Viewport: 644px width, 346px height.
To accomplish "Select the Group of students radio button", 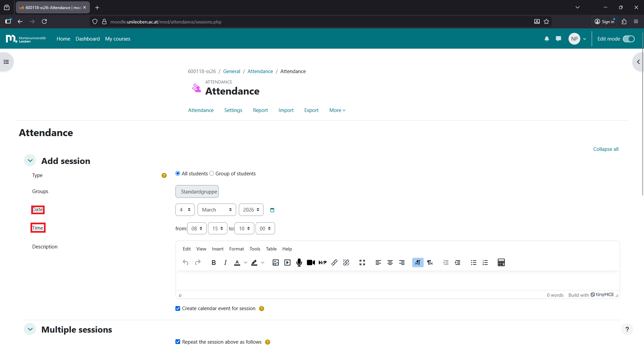I will click(212, 174).
